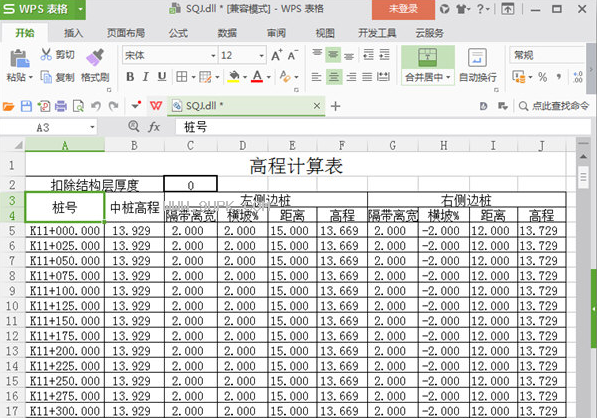Click the Undo arrow icon
Screen dimensions: 597x418
[96, 106]
